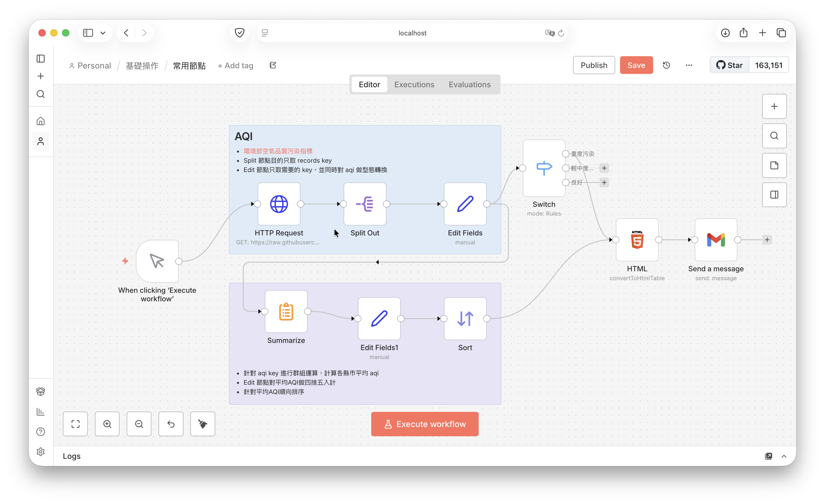825x504 pixels.
Task: Open the Gmail Send a message node
Action: point(715,240)
